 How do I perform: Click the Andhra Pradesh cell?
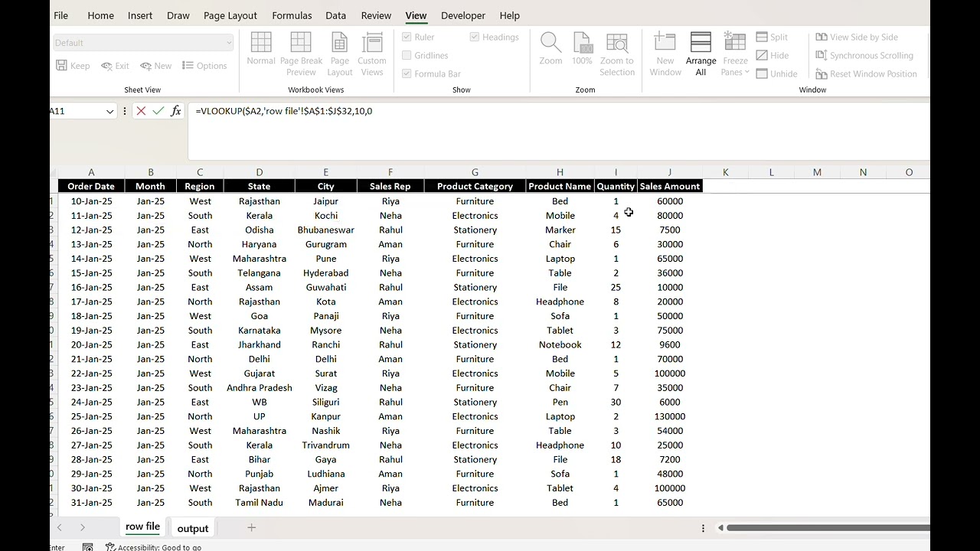click(259, 387)
